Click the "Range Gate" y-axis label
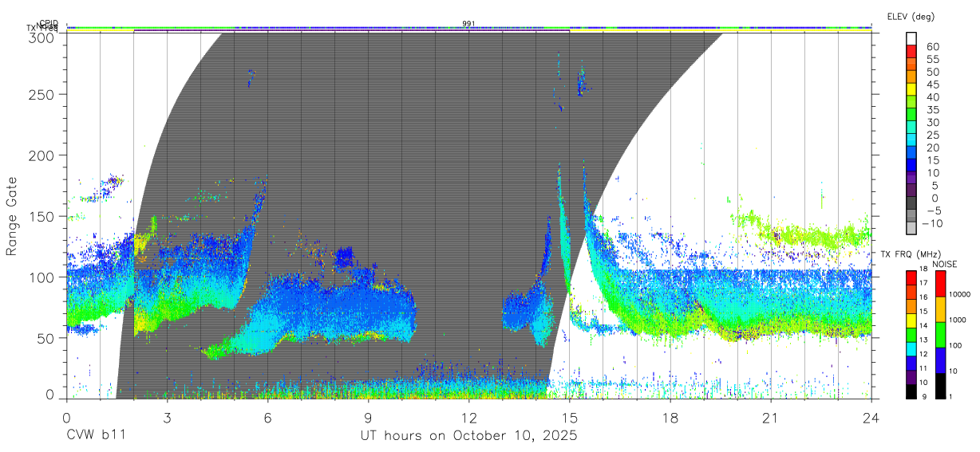Image resolution: width=980 pixels, height=452 pixels. (x=13, y=216)
